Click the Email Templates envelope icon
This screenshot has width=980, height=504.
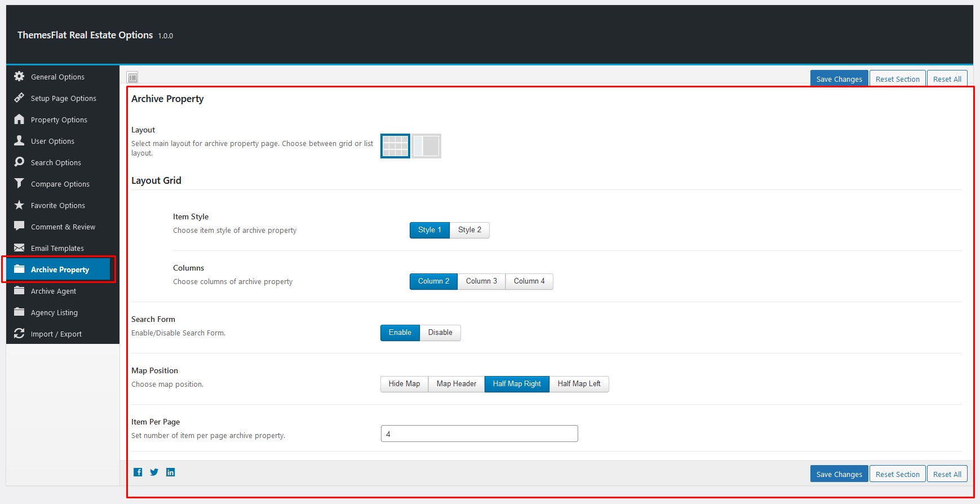(19, 247)
